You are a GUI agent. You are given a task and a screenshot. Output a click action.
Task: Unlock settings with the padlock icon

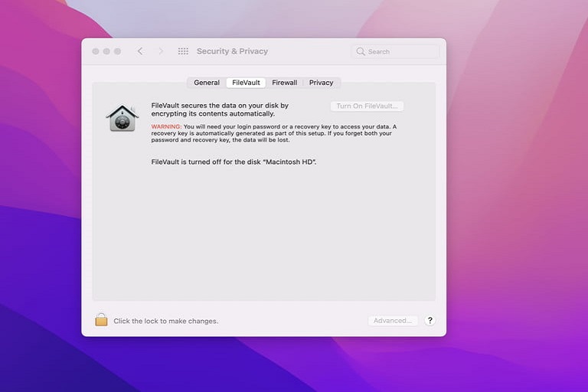pos(101,320)
